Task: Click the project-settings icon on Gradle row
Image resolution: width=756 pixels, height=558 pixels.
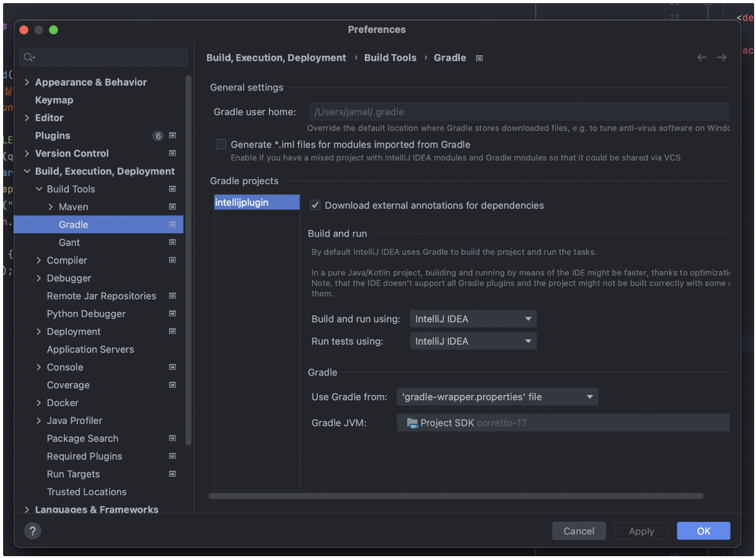Action: click(x=172, y=224)
